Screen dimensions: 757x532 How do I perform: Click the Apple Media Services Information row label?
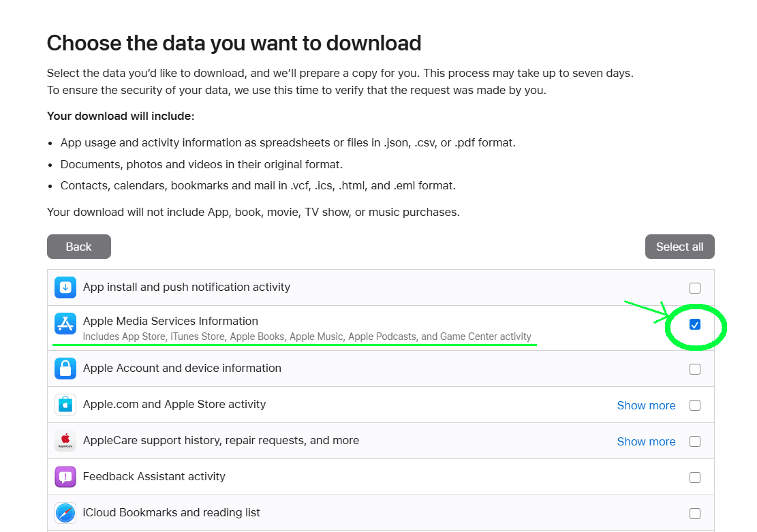170,321
